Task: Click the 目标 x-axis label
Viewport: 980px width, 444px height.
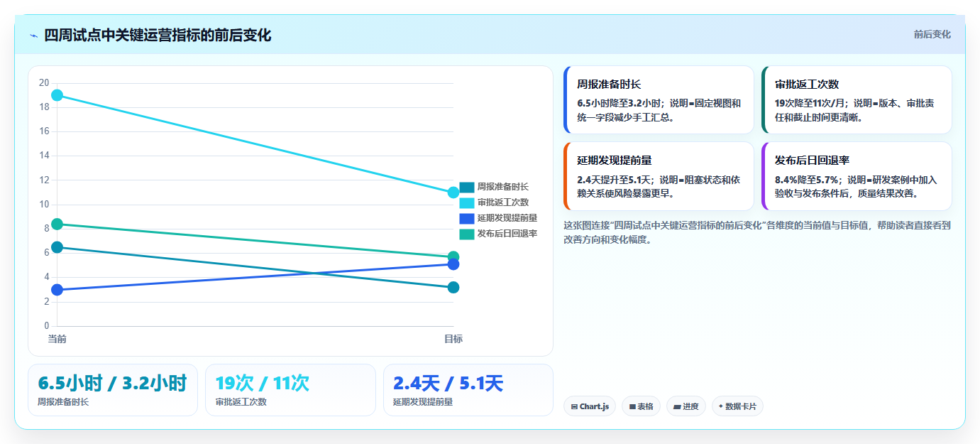Action: (453, 339)
